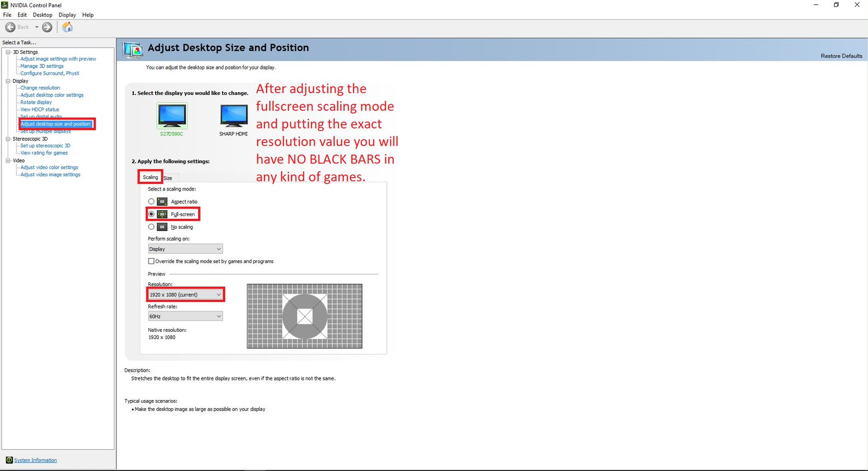This screenshot has height=471, width=868.
Task: Open View rating for games
Action: (44, 153)
